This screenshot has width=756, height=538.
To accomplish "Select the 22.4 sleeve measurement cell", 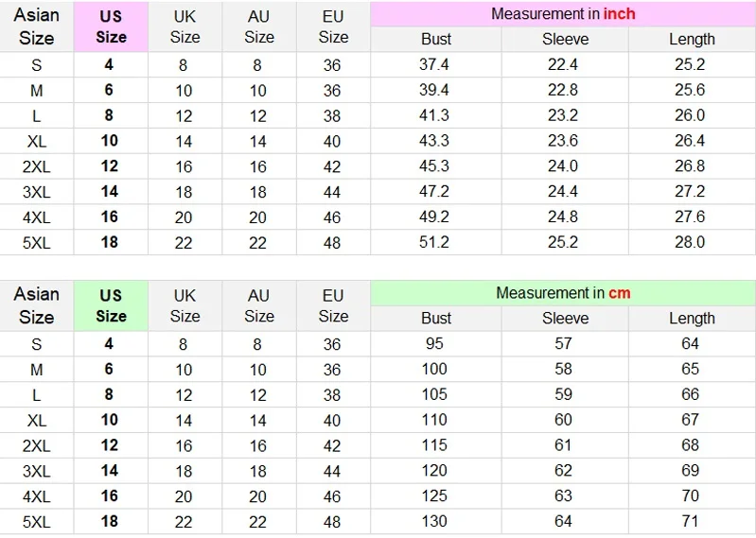I will (563, 64).
